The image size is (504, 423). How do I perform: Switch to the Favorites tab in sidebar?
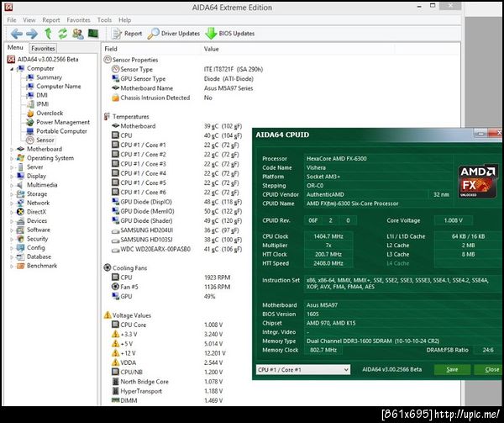(43, 49)
